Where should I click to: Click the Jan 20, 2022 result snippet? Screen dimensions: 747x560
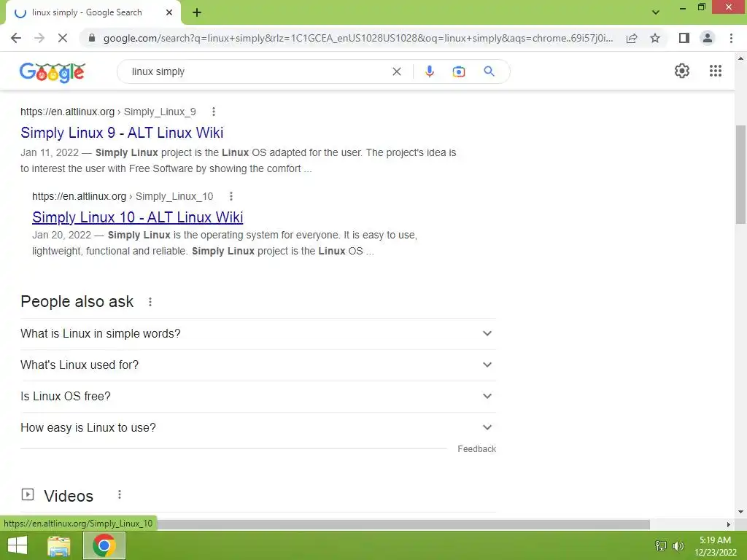coord(225,243)
